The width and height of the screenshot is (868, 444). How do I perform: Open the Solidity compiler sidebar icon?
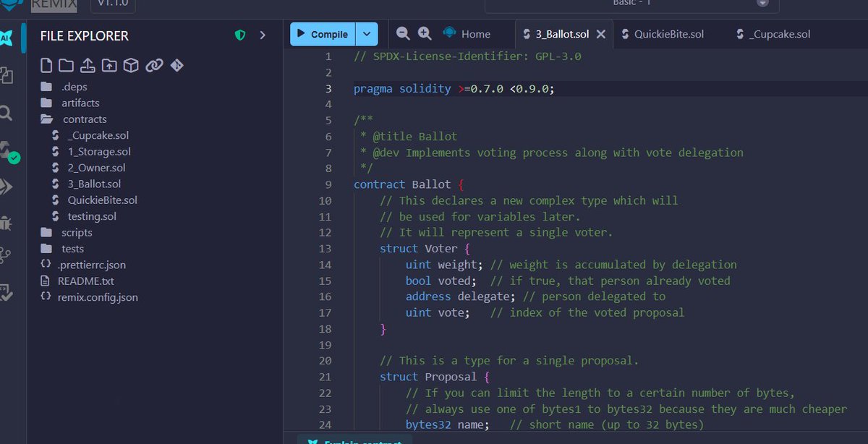click(8, 151)
